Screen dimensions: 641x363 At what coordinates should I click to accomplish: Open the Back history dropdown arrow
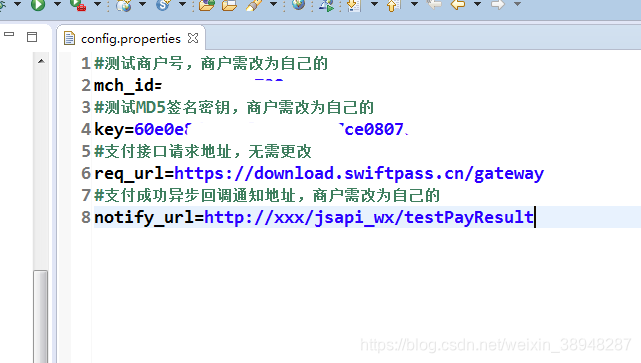(x=477, y=4)
